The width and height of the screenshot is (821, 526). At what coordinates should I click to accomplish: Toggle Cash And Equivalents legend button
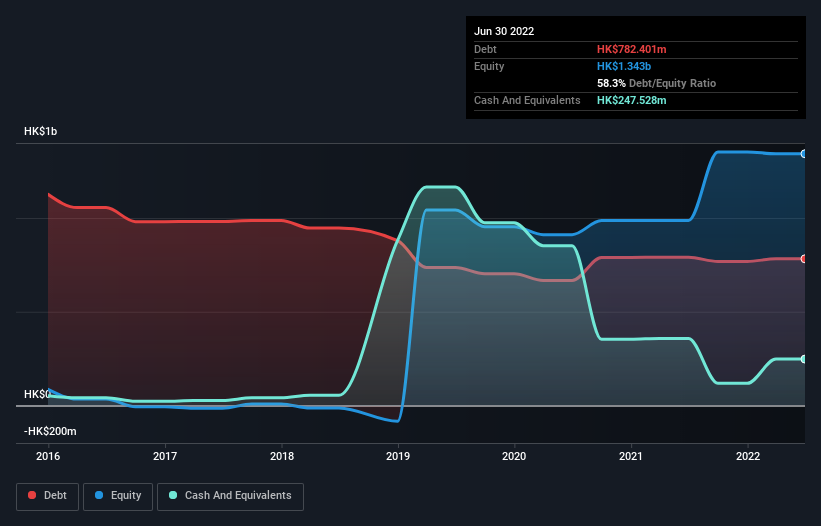tap(230, 496)
